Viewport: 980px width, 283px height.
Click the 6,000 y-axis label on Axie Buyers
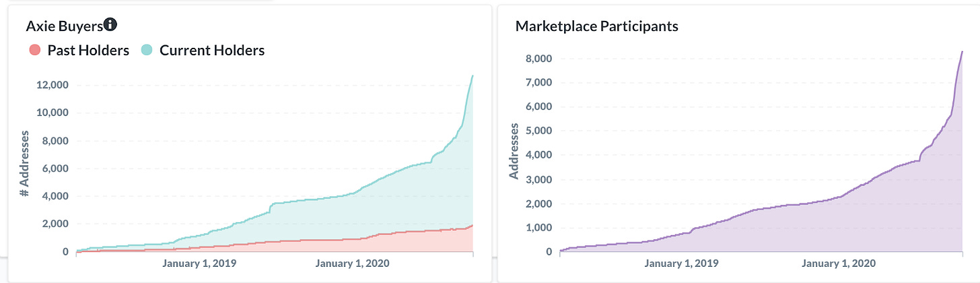coord(54,168)
